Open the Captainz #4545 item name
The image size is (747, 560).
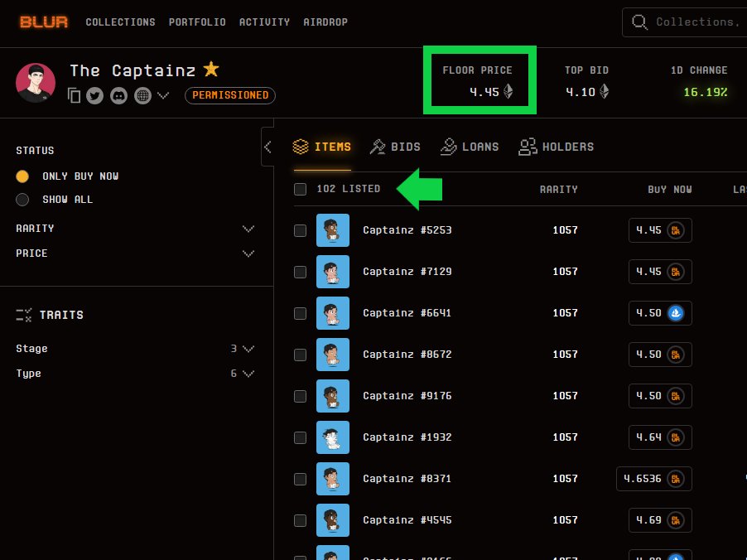[x=407, y=520]
